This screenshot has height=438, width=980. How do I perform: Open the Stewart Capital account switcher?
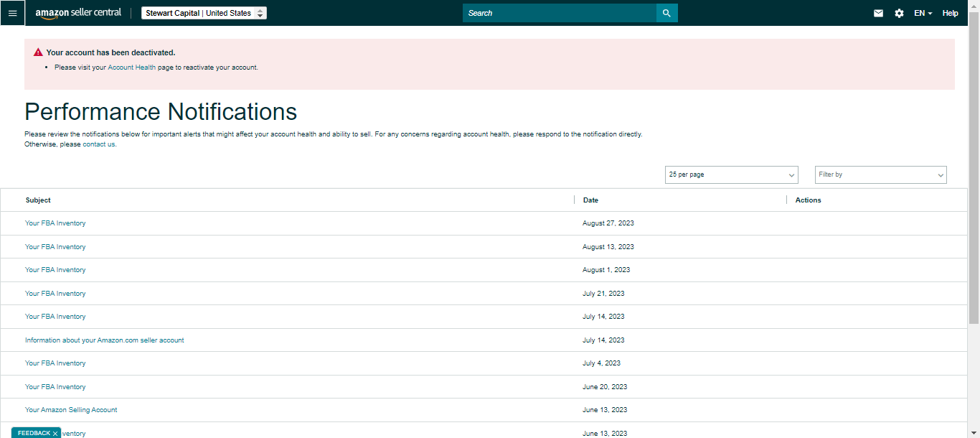click(204, 13)
